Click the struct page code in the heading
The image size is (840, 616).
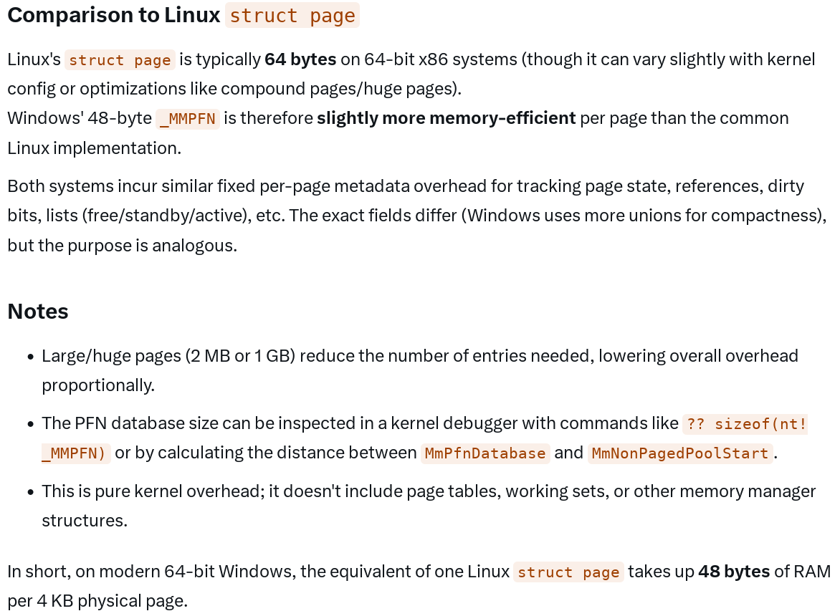click(x=292, y=16)
